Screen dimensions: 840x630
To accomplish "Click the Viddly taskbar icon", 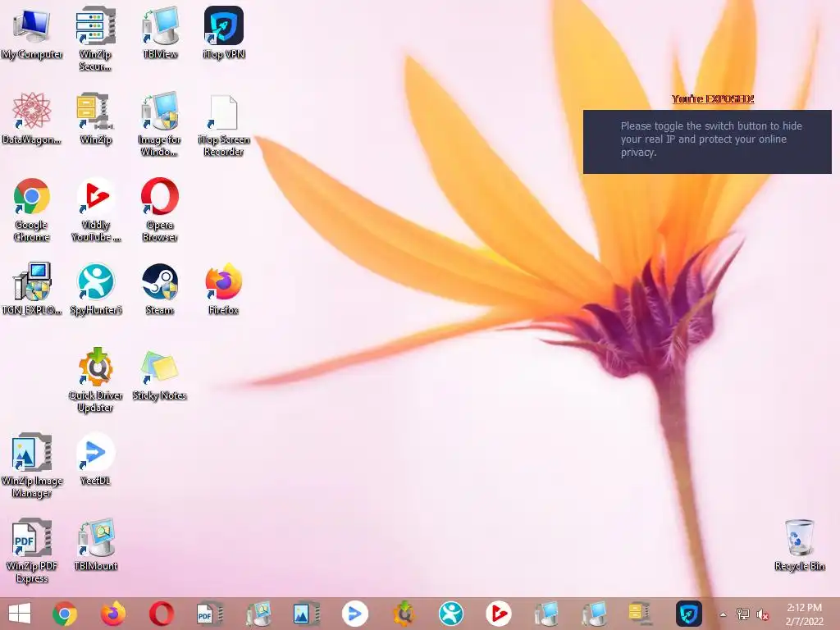I will click(499, 614).
